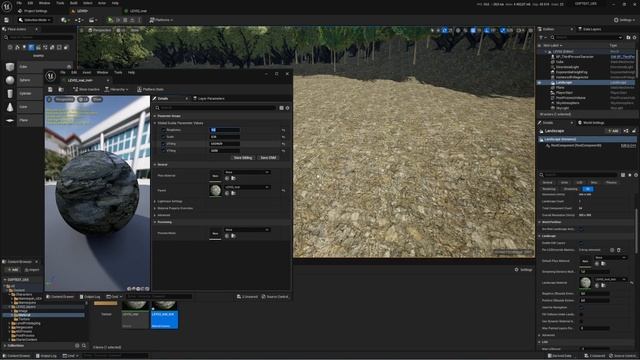Toggle first Global Scalar parameter checkbox

tap(163, 130)
